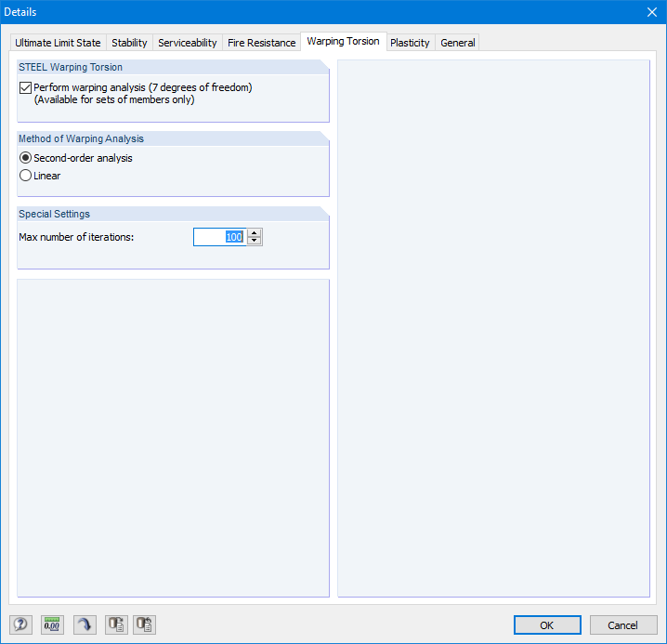Click the STEEL Warping Torsion heading
The image size is (667, 644).
tap(71, 67)
